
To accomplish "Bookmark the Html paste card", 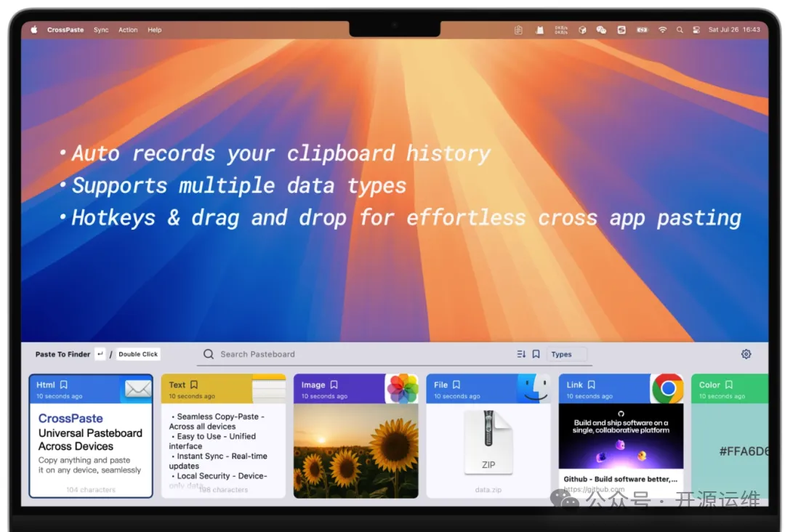I will pyautogui.click(x=64, y=384).
